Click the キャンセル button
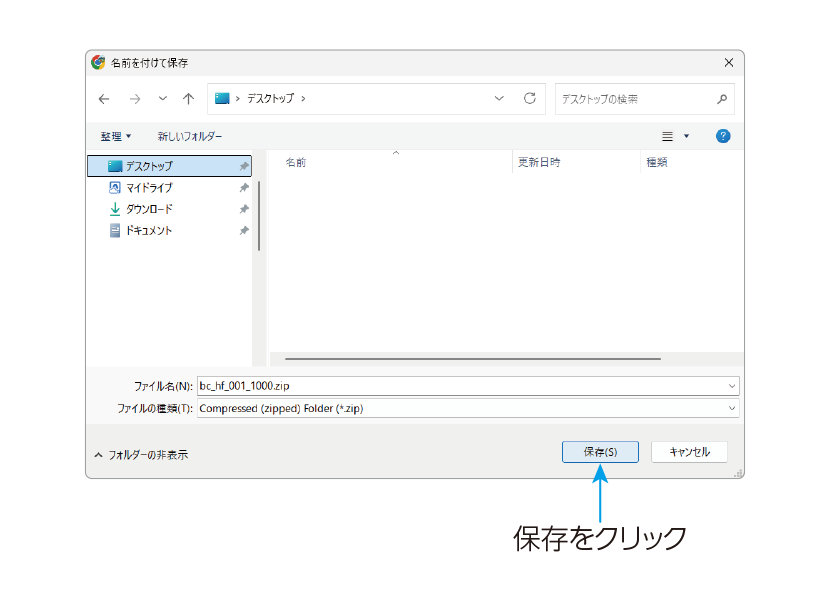Viewport: 830px width, 601px height. 689,452
